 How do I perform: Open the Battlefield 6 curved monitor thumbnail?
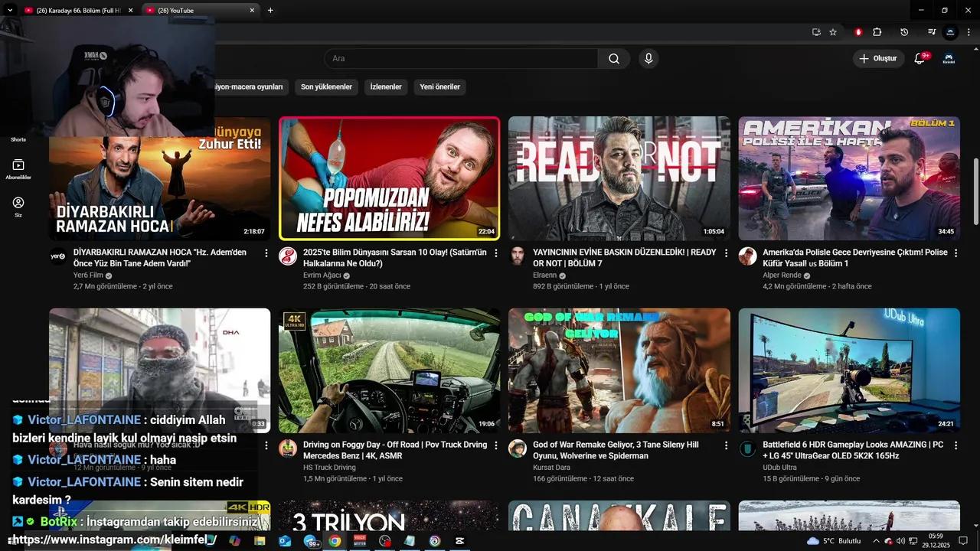pyautogui.click(x=849, y=370)
